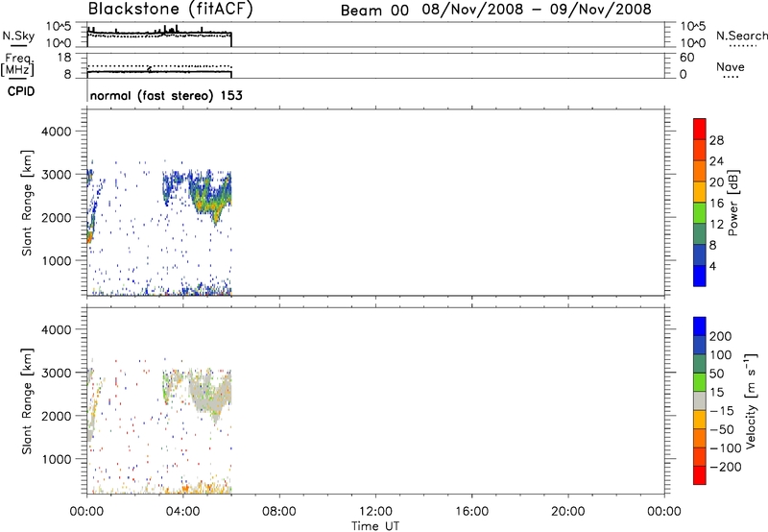Click the "Velocity [m s⁻¹]" color bar title
The width and height of the screenshot is (768, 532).
click(x=751, y=400)
